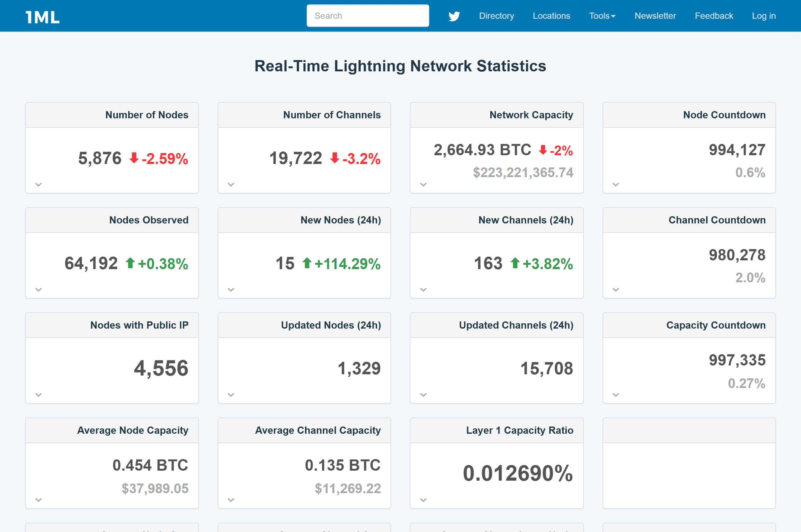Click the green up arrow beside +114.29%
The height and width of the screenshot is (532, 801).
point(307,263)
